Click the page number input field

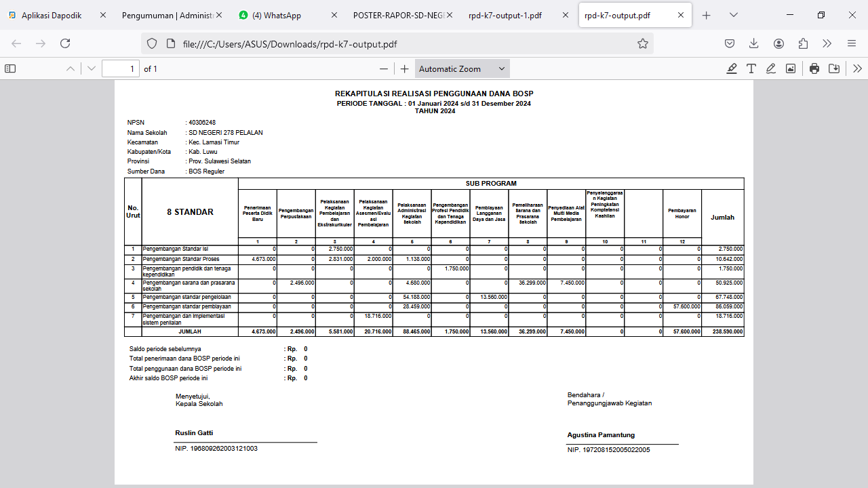click(x=120, y=68)
